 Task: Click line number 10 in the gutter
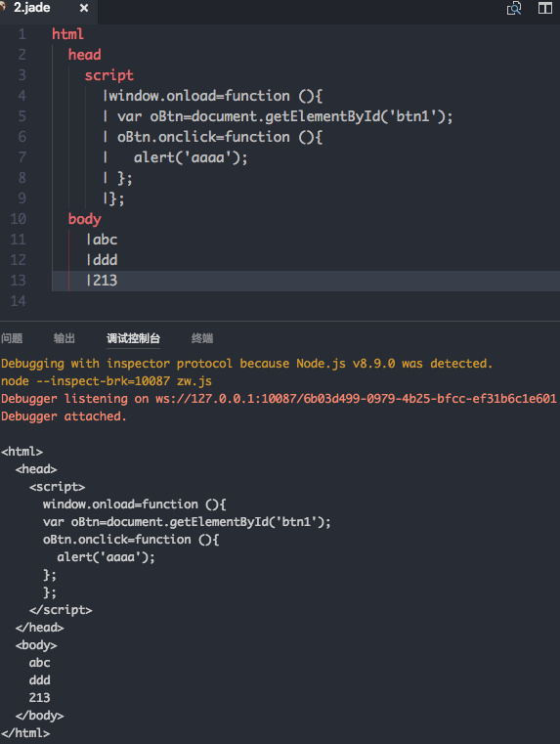(18, 219)
